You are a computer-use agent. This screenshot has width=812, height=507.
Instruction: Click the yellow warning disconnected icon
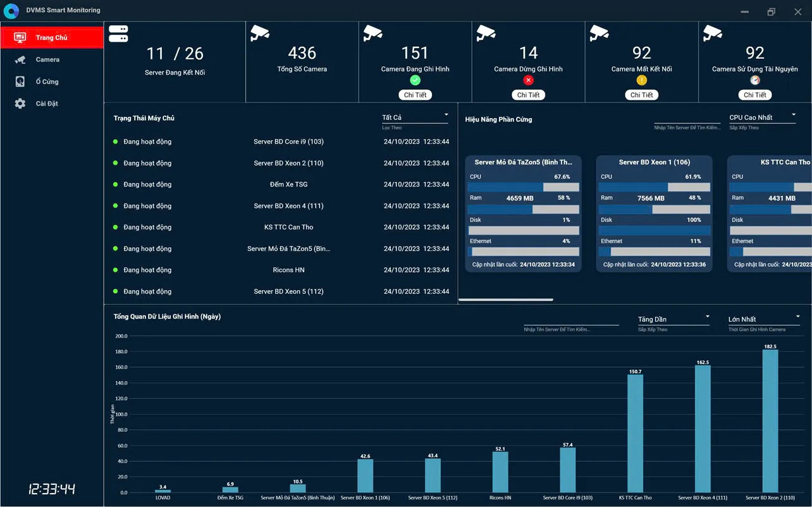(641, 80)
